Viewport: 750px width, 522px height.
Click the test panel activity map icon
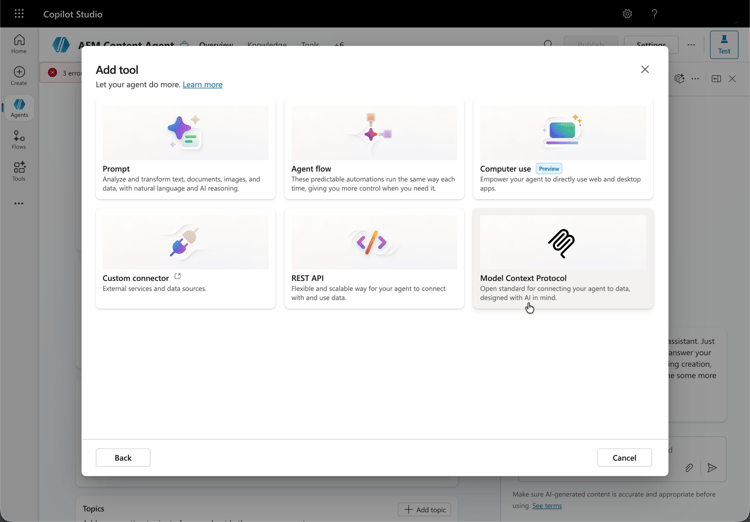coord(679,78)
